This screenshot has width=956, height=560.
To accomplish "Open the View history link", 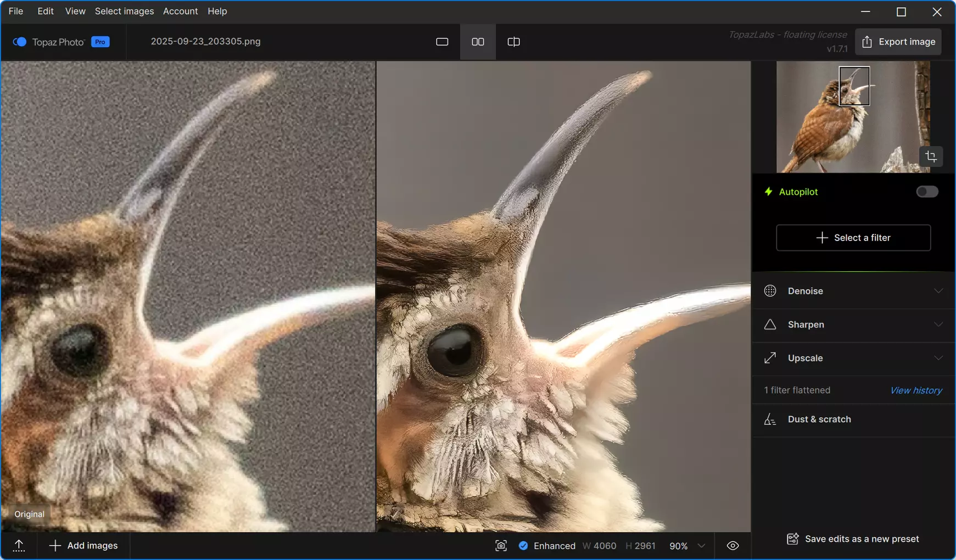I will tap(916, 390).
